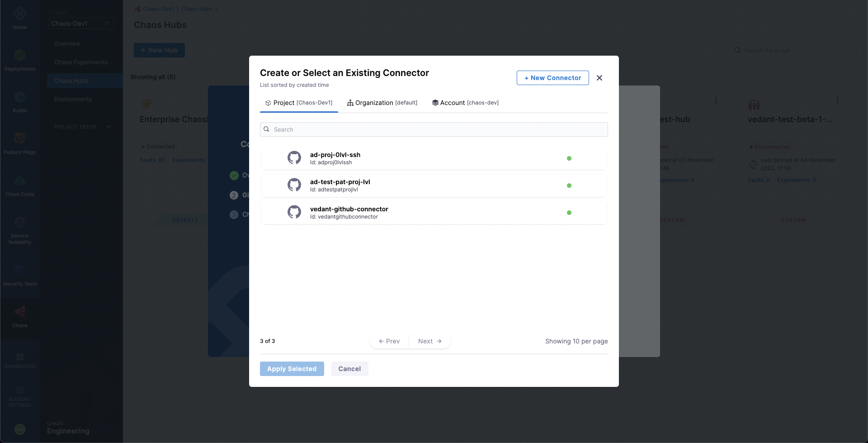This screenshot has height=443, width=868.
Task: Open Dashboards icon in sidebar
Action: pyautogui.click(x=19, y=357)
